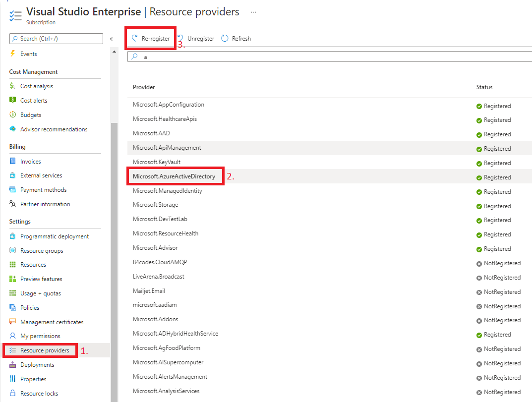The image size is (532, 402).
Task: Select Mailjet.Email provider row
Action: [x=330, y=291]
